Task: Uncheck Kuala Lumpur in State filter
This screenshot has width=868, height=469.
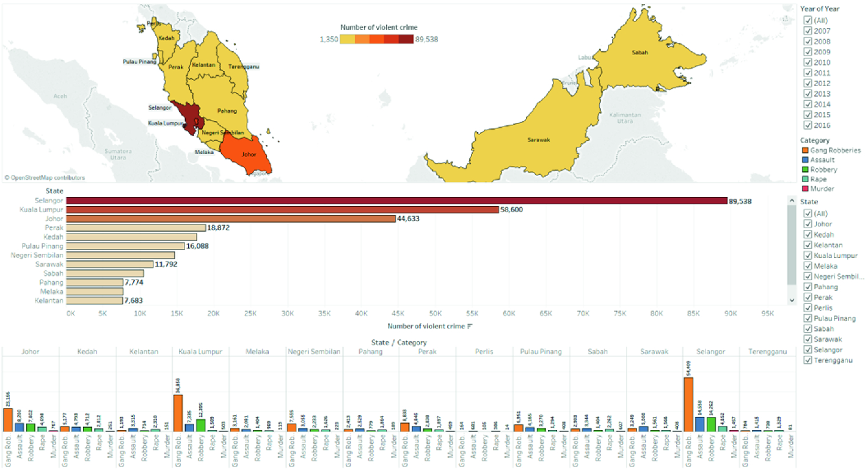Action: point(808,256)
